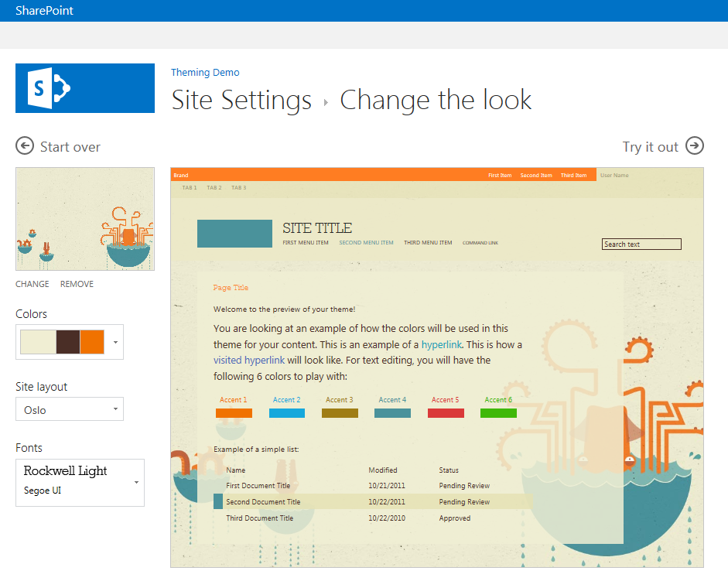Click Second Document Title row
The width and height of the screenshot is (728, 588).
coord(373,501)
